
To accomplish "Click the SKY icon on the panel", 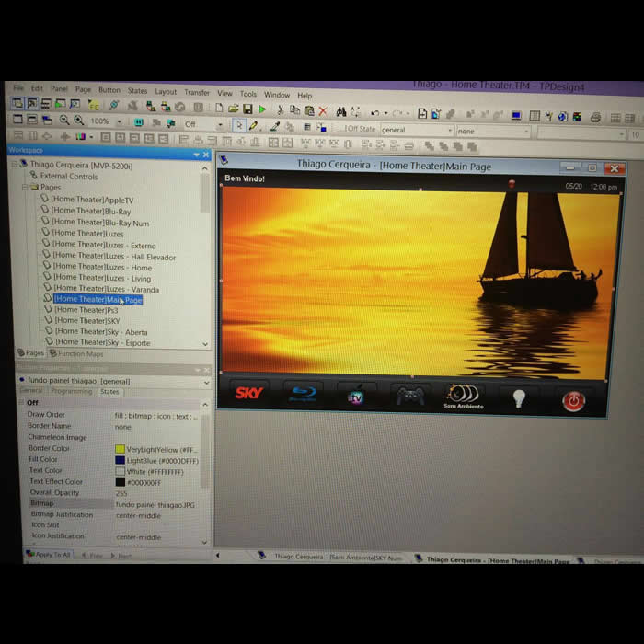I will click(248, 393).
